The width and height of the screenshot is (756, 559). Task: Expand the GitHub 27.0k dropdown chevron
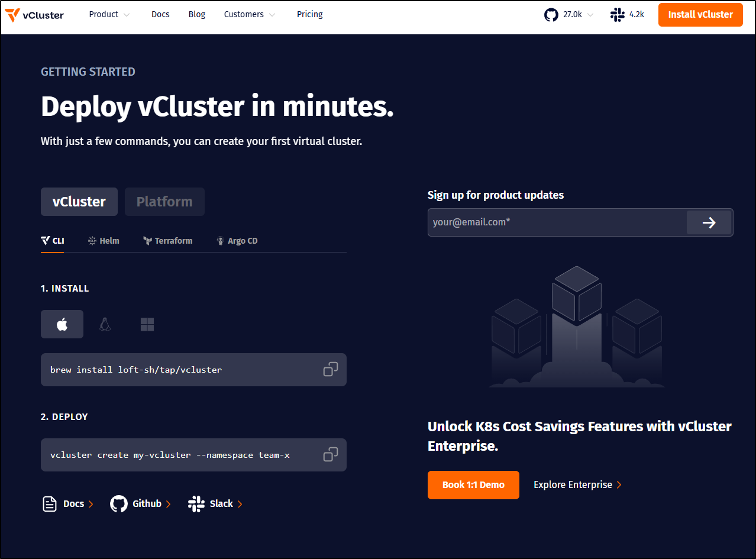(590, 15)
